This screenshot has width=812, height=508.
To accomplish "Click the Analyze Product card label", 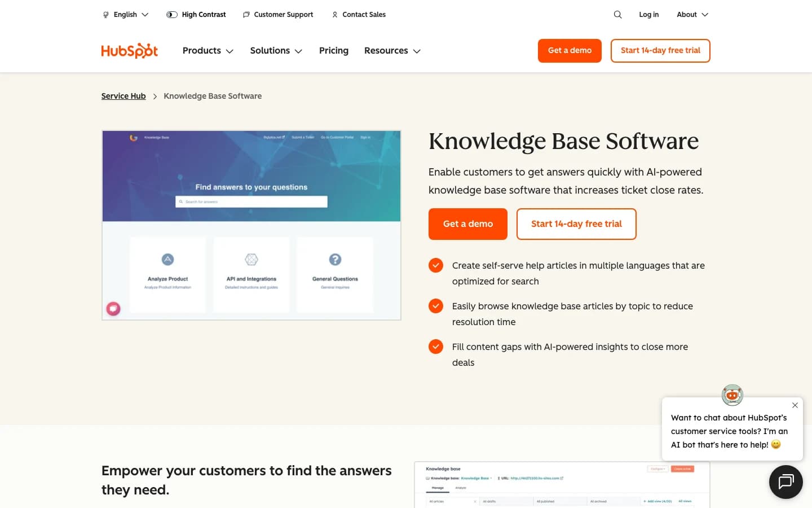I will click(167, 279).
